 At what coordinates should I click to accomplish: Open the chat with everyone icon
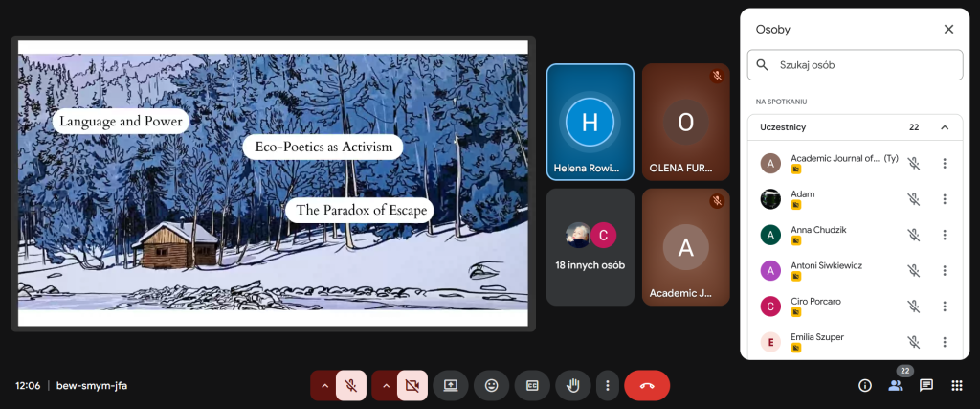pyautogui.click(x=926, y=385)
